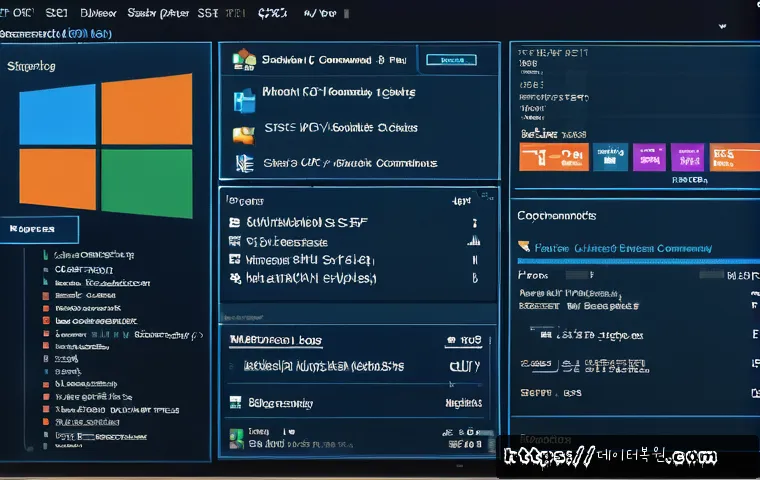760x480 pixels.
Task: Click the teal grid icon in the bottom middle panel
Action: pos(235,402)
